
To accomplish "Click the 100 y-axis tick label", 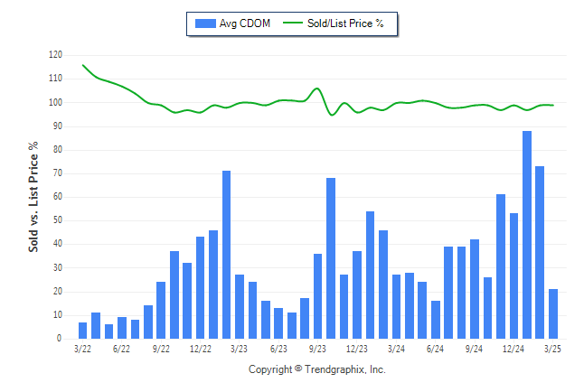I will click(x=55, y=102).
